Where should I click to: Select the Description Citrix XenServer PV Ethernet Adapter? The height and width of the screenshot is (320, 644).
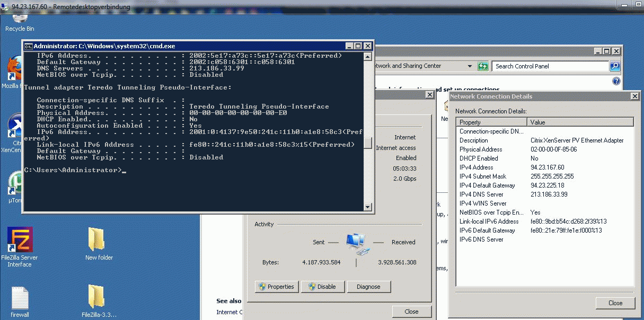577,140
